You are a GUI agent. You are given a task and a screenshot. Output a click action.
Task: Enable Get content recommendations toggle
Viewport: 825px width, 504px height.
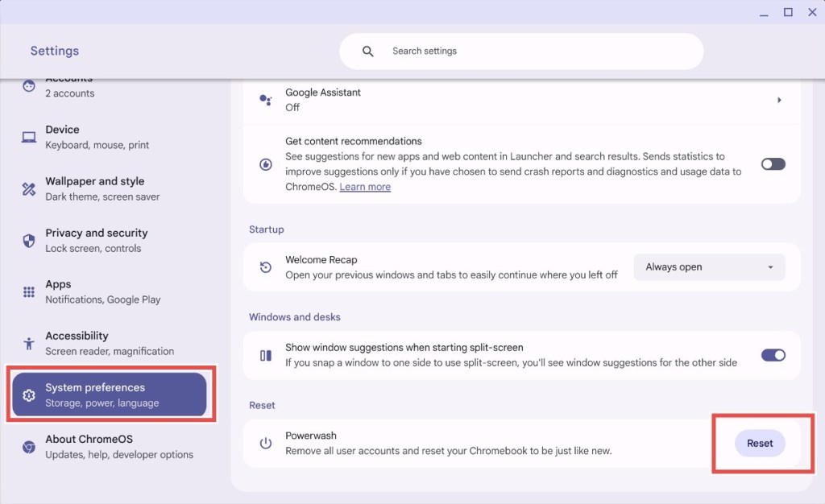click(x=773, y=164)
